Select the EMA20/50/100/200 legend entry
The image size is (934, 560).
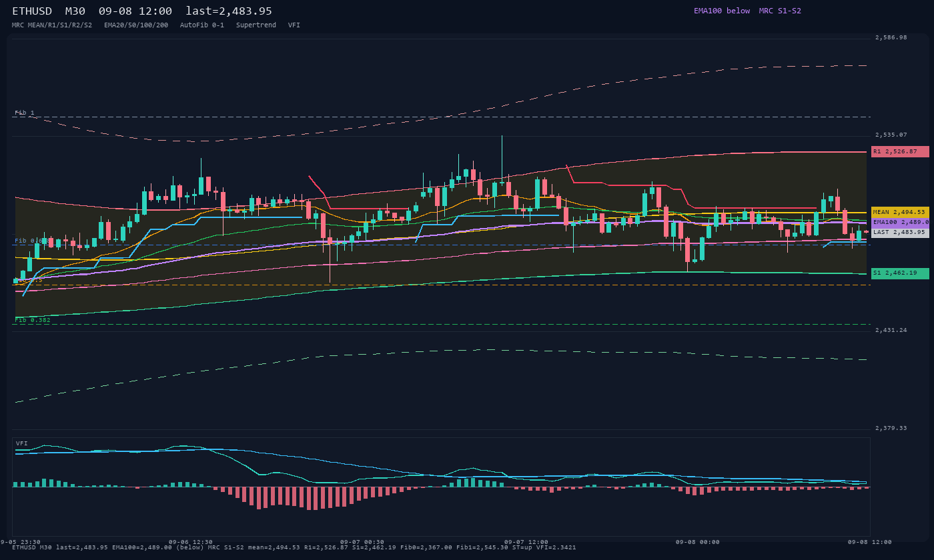pos(136,25)
